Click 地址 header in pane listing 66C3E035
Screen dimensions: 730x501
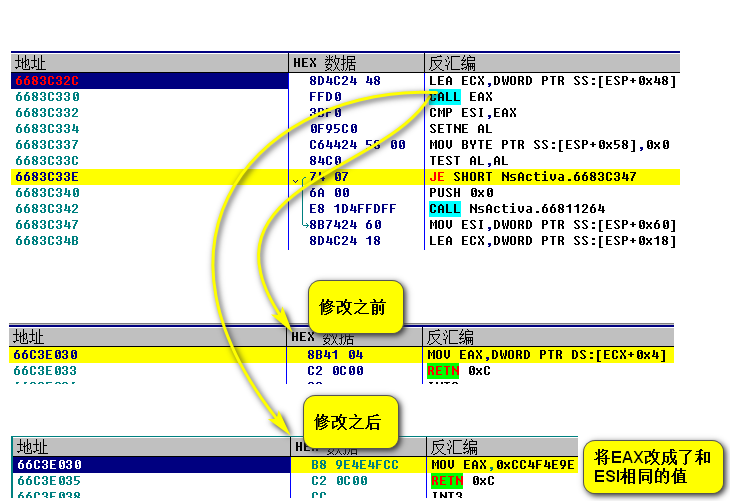32,447
